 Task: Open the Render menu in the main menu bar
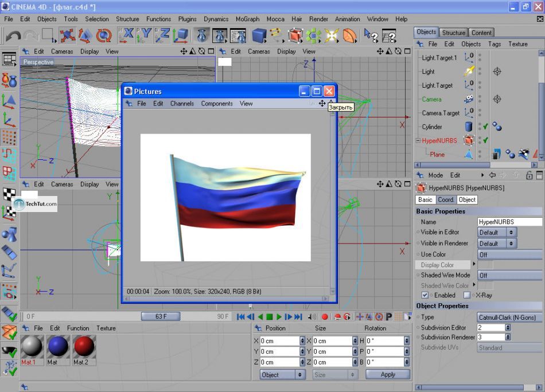(x=318, y=19)
